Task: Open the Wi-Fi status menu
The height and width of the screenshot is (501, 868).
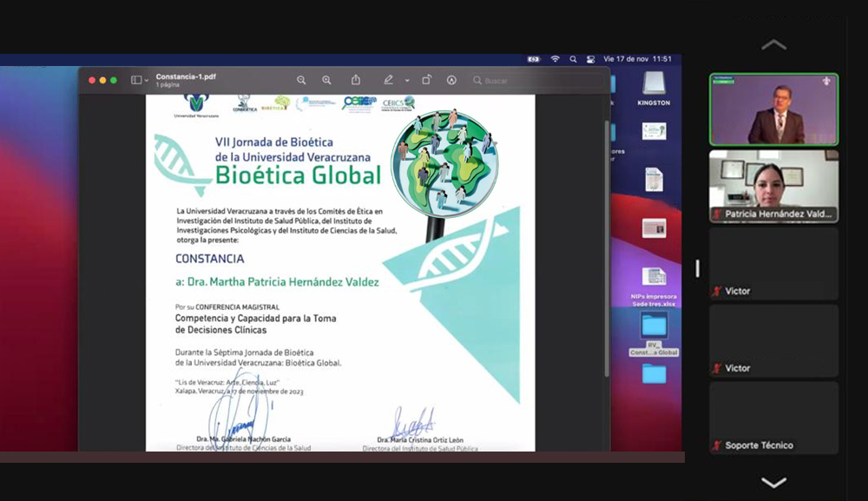Action: (x=555, y=59)
